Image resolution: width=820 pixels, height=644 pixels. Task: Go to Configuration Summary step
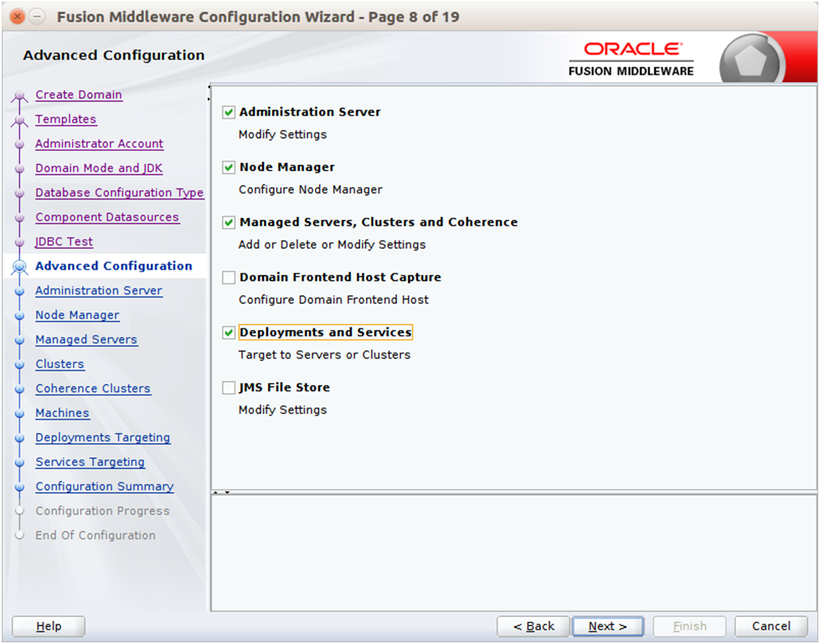(x=105, y=487)
